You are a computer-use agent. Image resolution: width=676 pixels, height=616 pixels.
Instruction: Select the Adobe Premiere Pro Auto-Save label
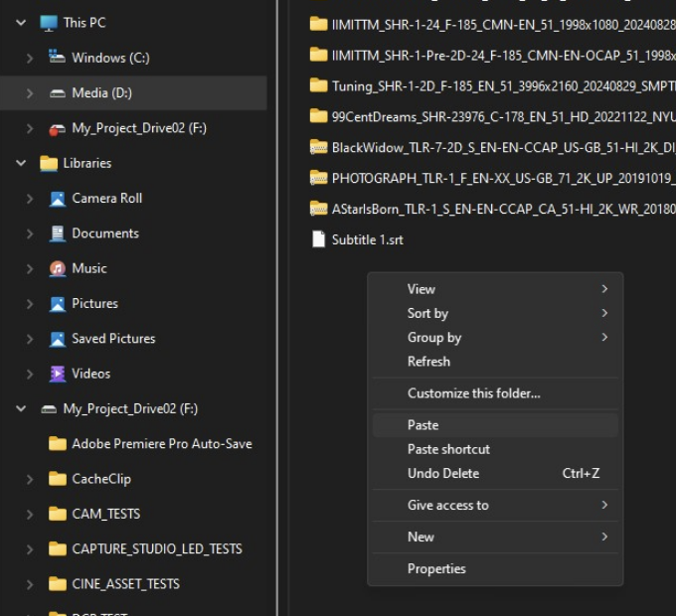(162, 444)
